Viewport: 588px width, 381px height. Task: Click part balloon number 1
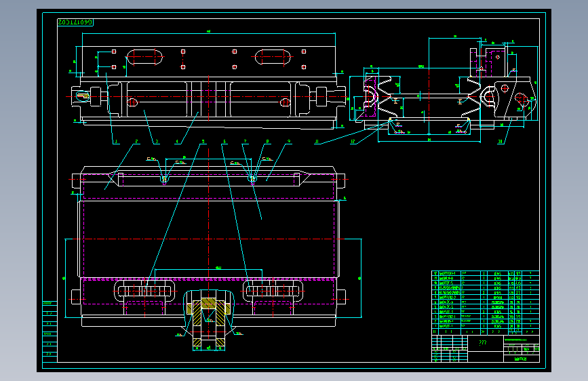tap(116, 142)
